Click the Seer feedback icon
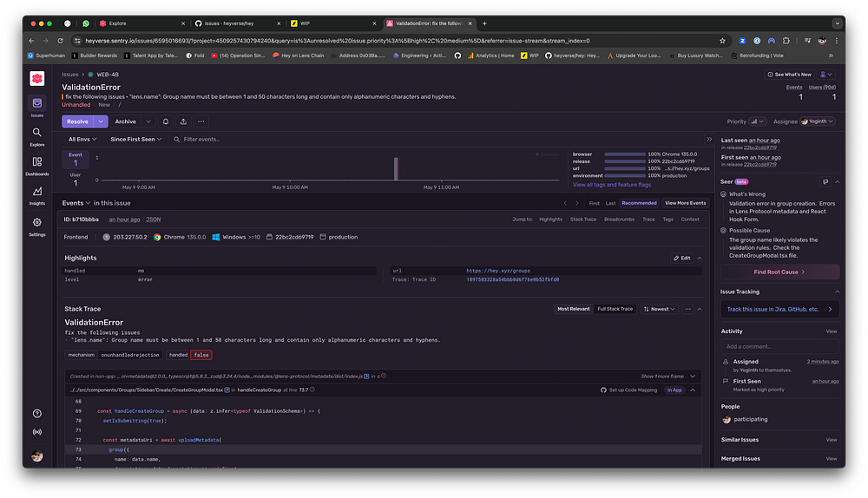The width and height of the screenshot is (868, 498). 825,181
